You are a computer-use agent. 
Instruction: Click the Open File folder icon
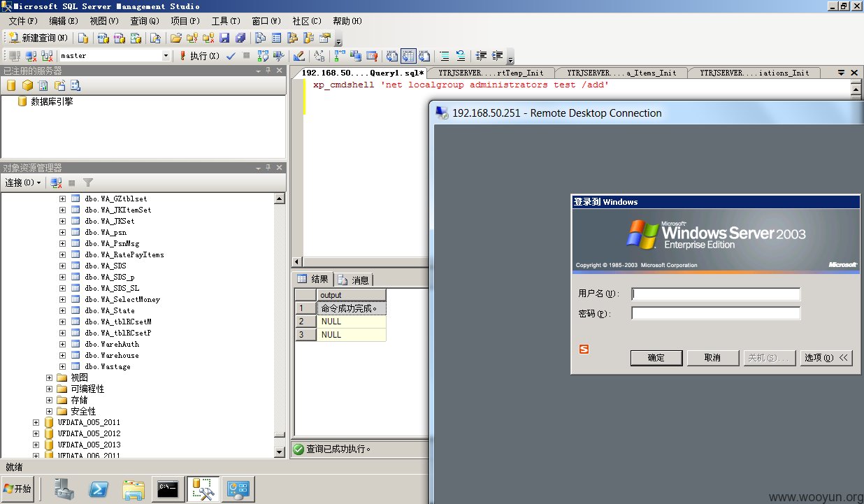pyautogui.click(x=176, y=38)
